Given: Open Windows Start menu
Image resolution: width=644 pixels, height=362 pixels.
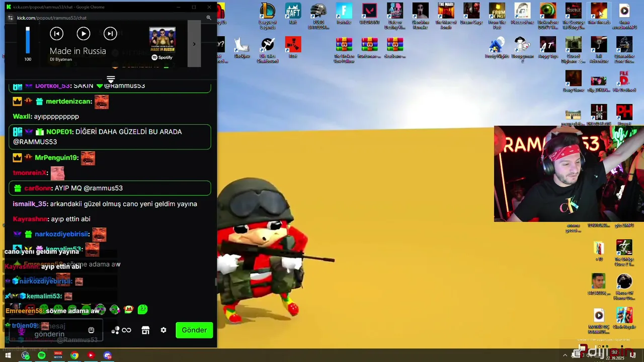Looking at the screenshot, I should coord(8,355).
